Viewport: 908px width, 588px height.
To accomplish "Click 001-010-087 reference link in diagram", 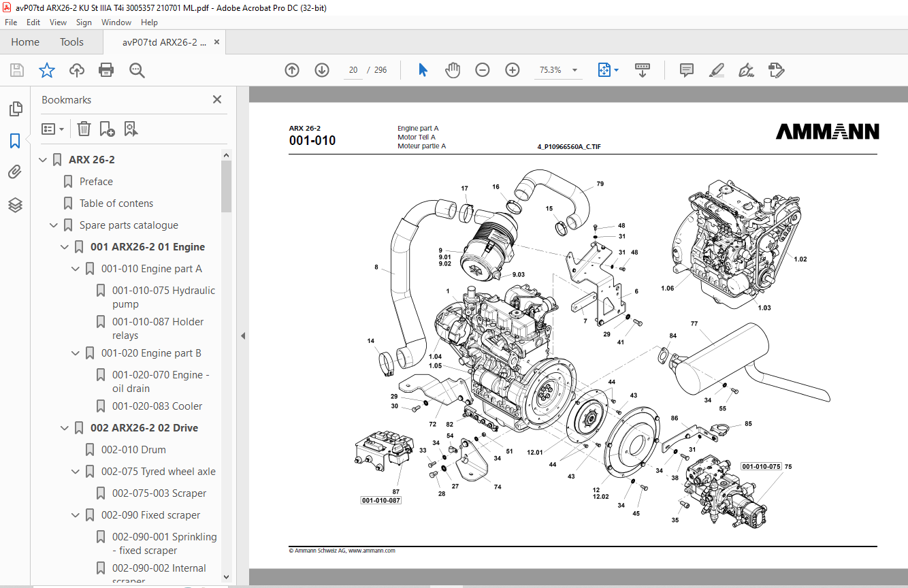I will coord(380,500).
